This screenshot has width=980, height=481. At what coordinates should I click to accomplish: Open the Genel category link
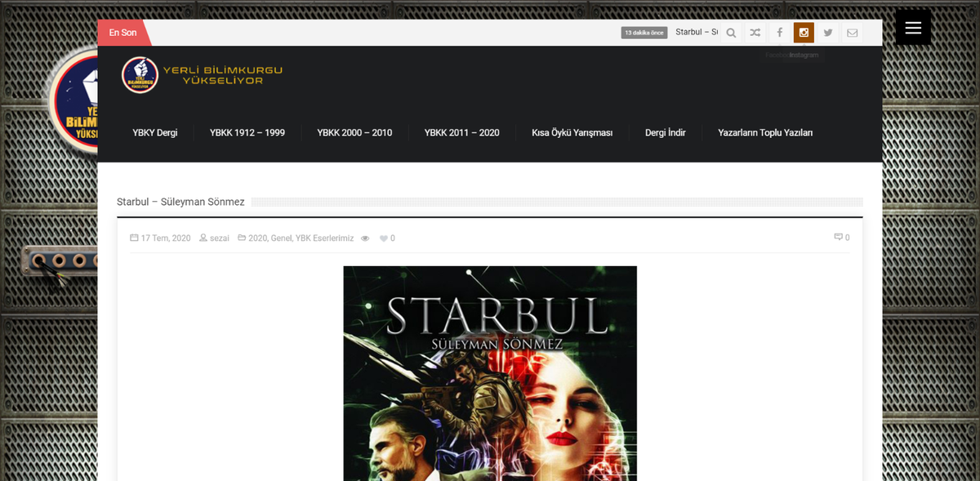coord(281,238)
